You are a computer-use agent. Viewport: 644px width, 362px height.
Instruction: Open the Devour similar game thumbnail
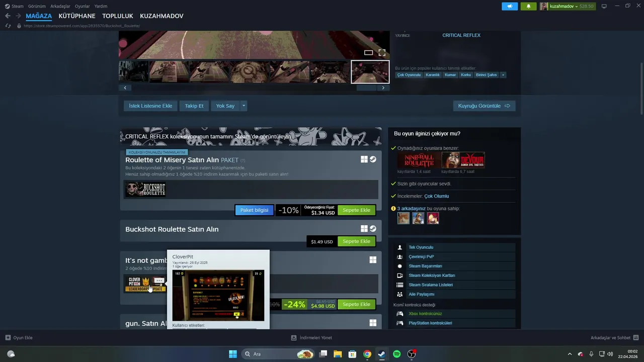463,160
